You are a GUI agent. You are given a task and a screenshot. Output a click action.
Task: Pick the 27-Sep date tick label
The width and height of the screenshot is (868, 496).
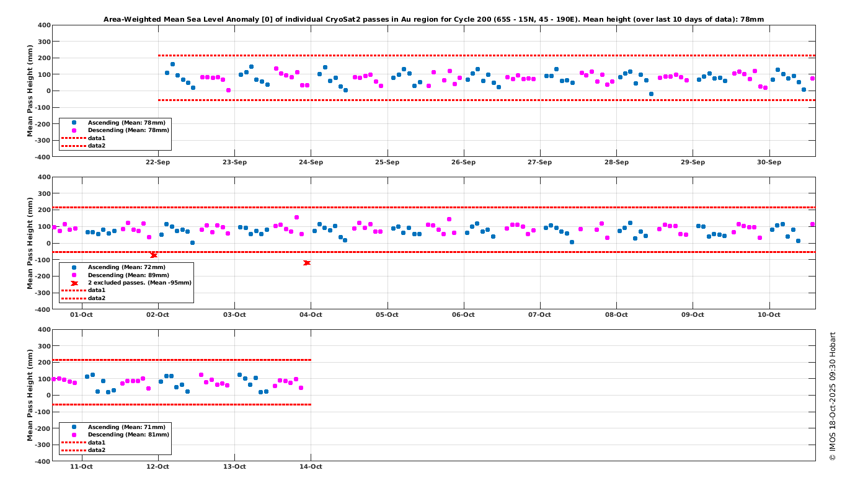click(x=540, y=162)
